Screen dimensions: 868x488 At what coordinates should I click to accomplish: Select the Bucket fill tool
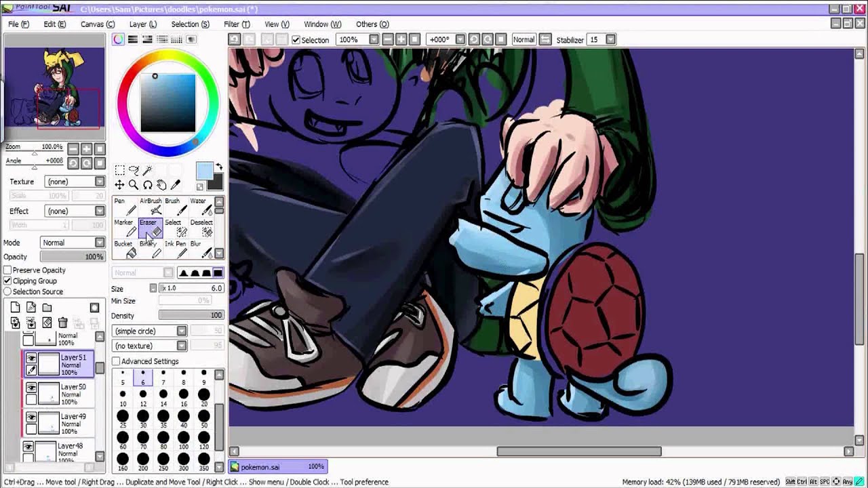(x=125, y=249)
